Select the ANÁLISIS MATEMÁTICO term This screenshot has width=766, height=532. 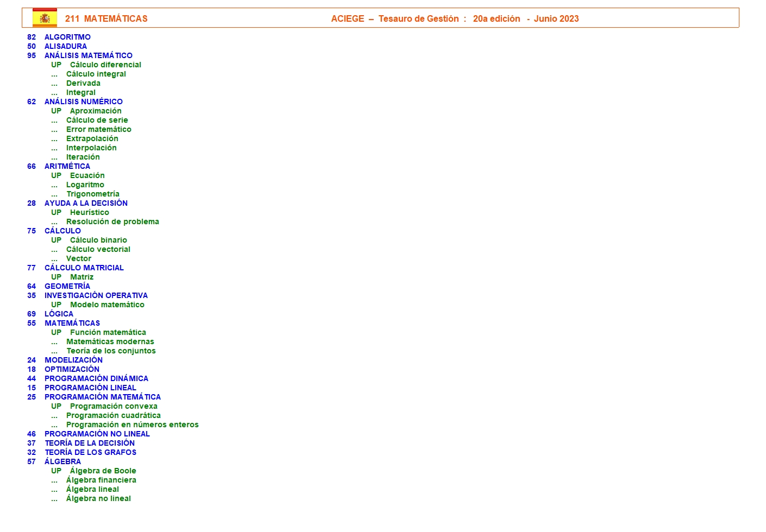[88, 55]
